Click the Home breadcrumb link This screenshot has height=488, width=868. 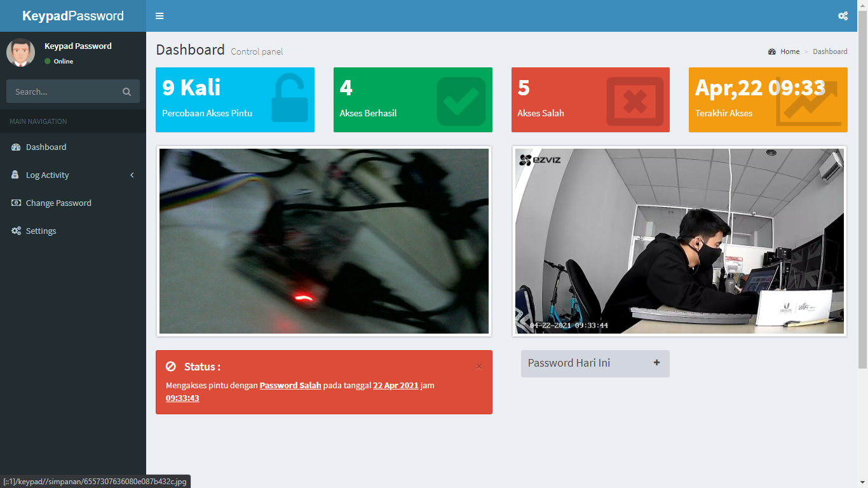790,51
